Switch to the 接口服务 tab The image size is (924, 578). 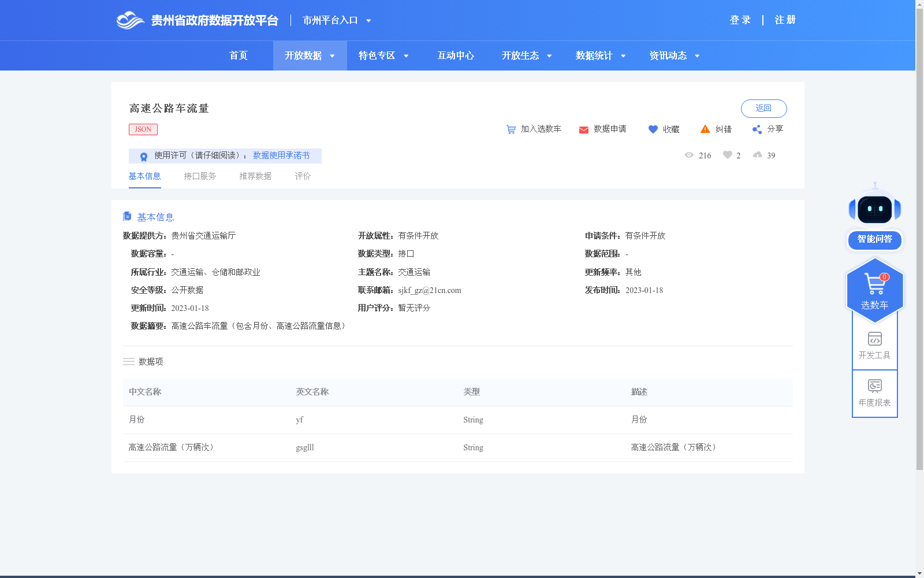200,176
